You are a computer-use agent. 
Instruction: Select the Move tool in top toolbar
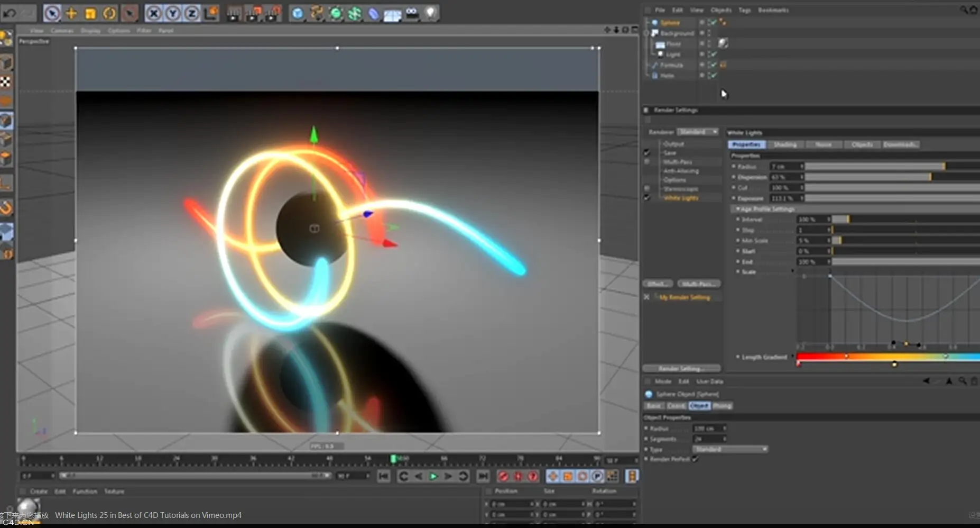click(71, 13)
